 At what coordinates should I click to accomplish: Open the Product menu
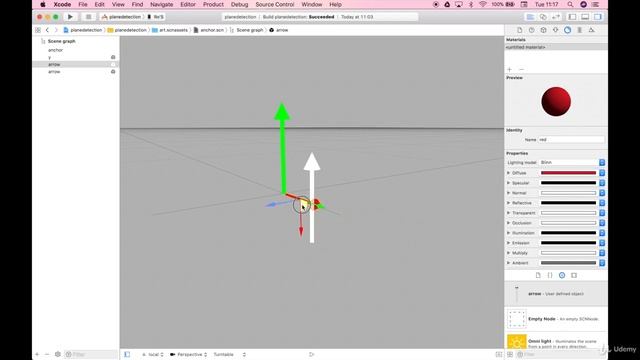(213, 4)
